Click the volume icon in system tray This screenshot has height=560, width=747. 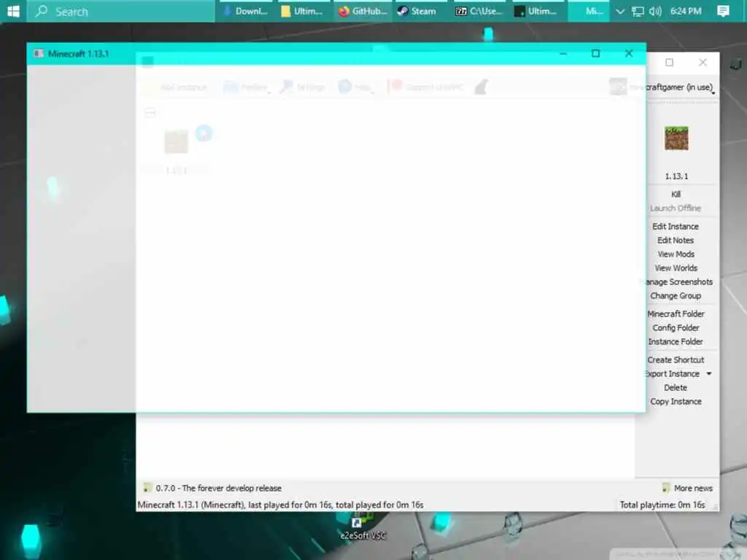655,11
